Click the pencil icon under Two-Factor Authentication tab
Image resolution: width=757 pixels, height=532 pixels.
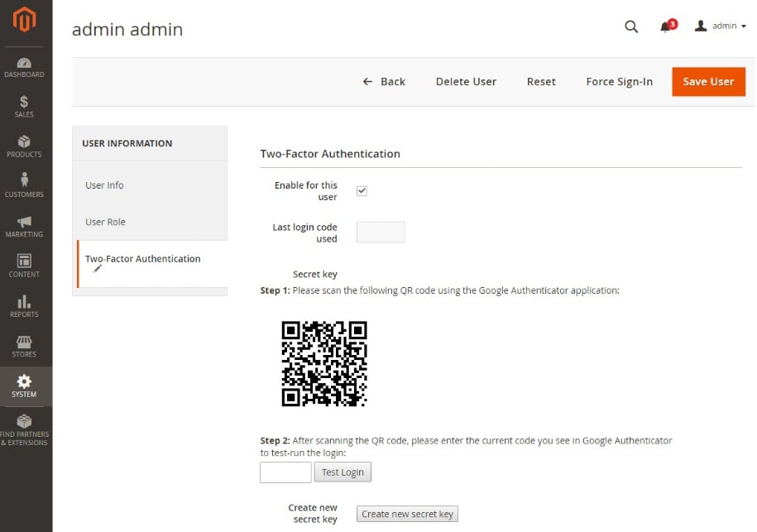coord(98,268)
